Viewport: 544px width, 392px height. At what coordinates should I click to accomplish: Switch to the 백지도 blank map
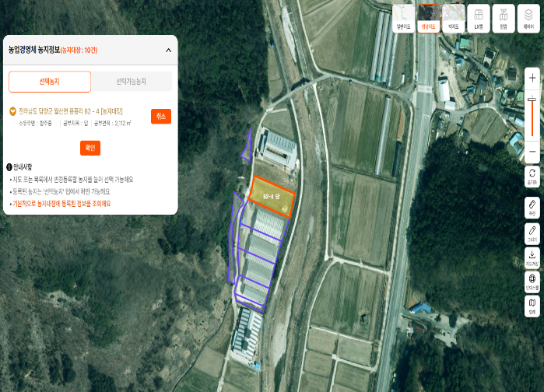coord(454,19)
